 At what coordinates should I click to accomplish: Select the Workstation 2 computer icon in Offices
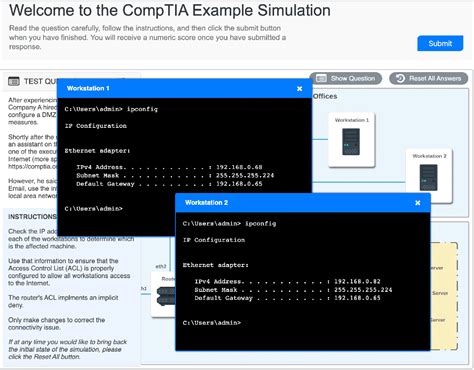(428, 178)
